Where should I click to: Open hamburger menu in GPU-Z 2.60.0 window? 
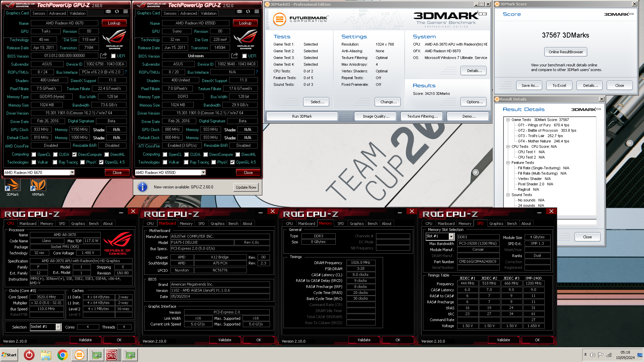click(125, 11)
